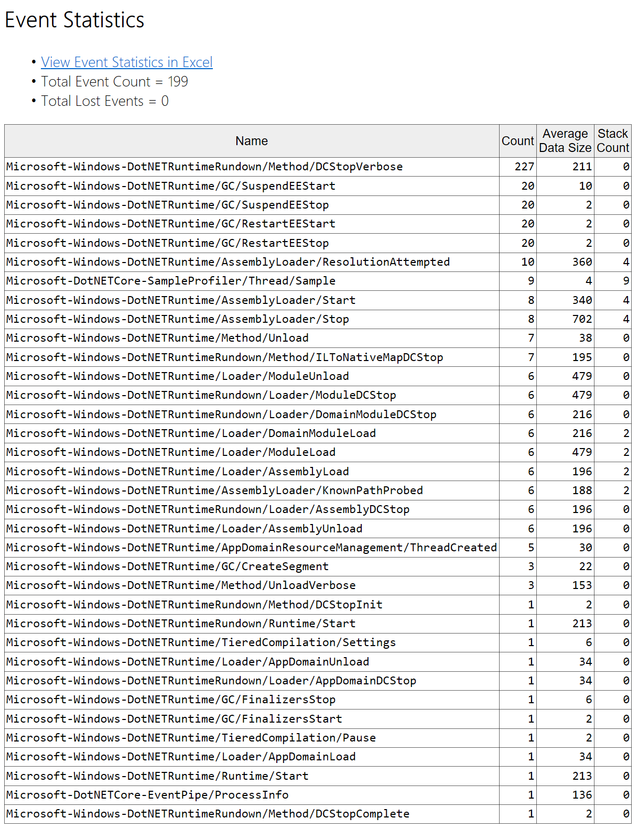The height and width of the screenshot is (840, 638).
Task: Click the Method/UnloadVerbose row name
Action: (181, 585)
